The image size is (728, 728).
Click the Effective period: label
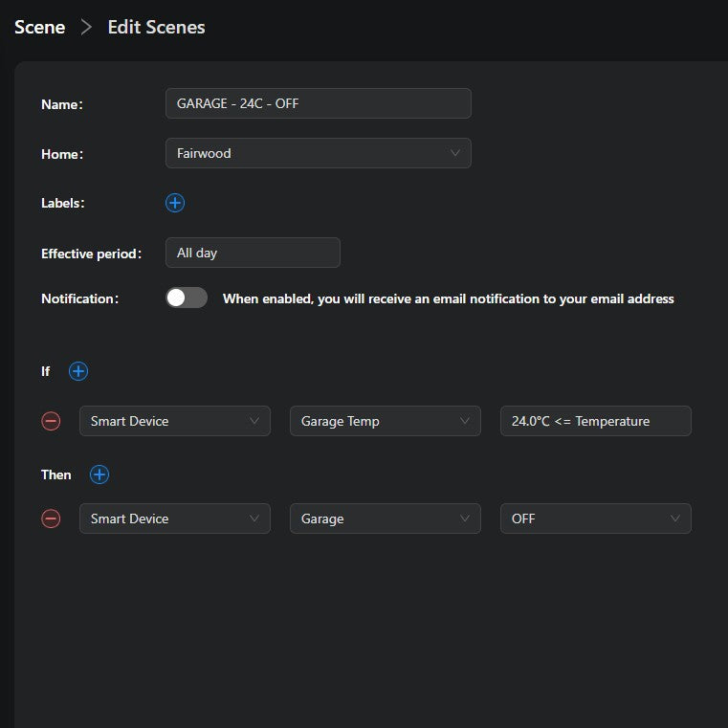(x=92, y=254)
